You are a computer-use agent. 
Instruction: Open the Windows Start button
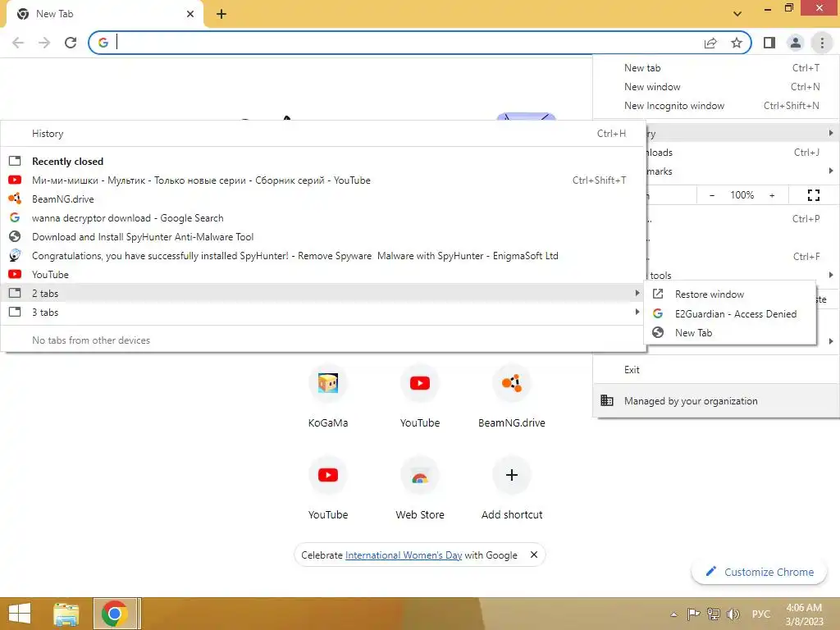[x=20, y=614]
